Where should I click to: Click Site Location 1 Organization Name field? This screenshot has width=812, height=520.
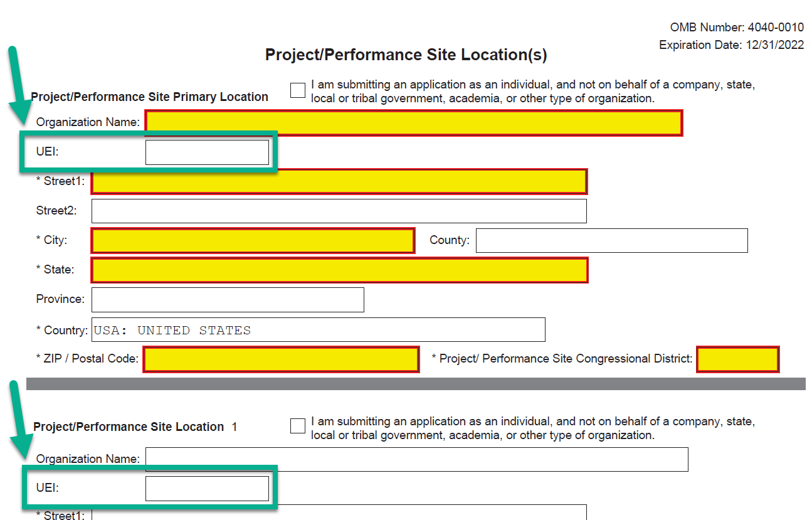coord(417,459)
